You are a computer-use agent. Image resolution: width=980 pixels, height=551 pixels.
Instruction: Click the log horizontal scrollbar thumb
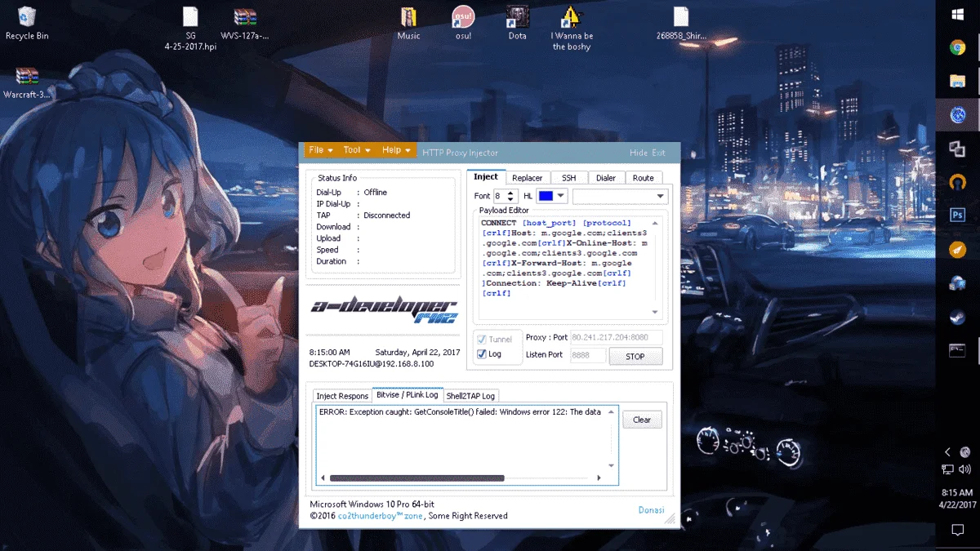tap(417, 478)
